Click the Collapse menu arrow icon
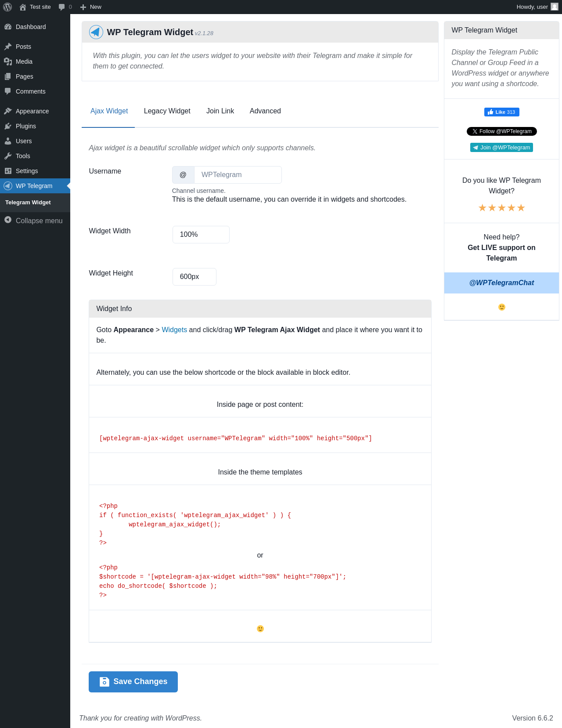The height and width of the screenshot is (728, 562). pos(8,220)
